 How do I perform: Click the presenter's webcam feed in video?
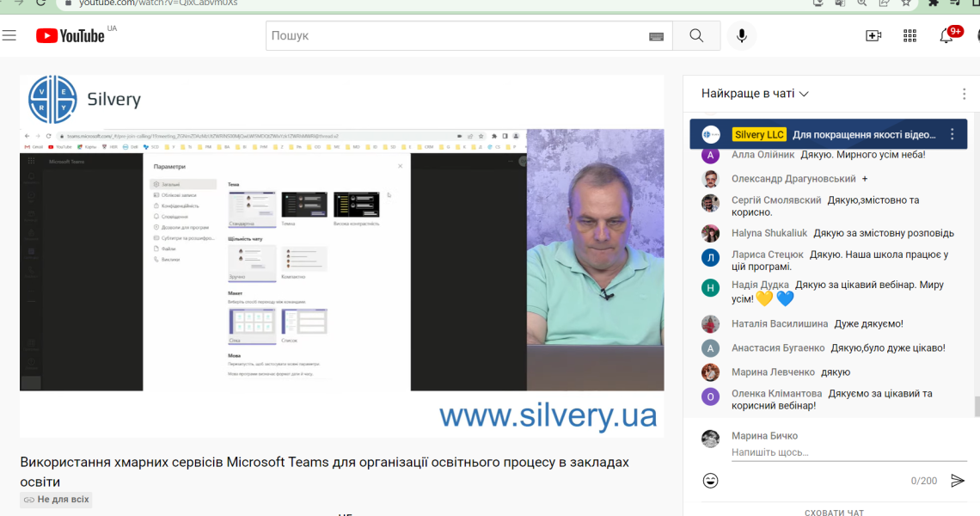pos(595,260)
